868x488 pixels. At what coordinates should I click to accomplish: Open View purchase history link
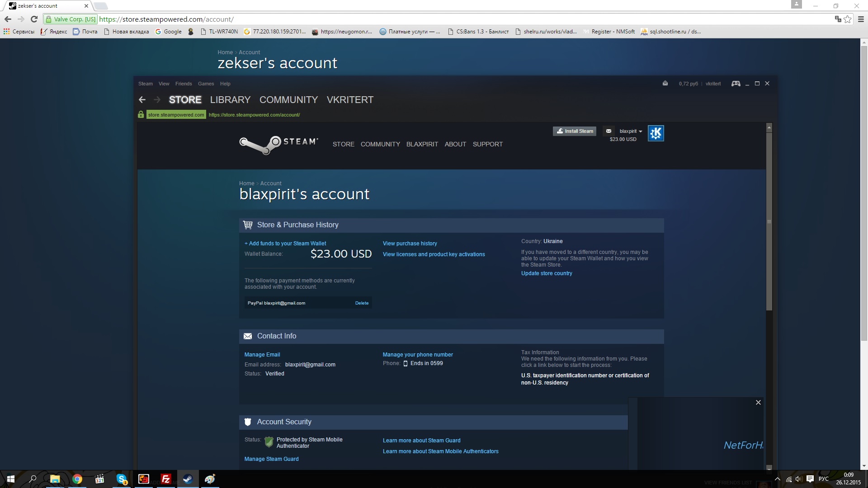pos(410,244)
